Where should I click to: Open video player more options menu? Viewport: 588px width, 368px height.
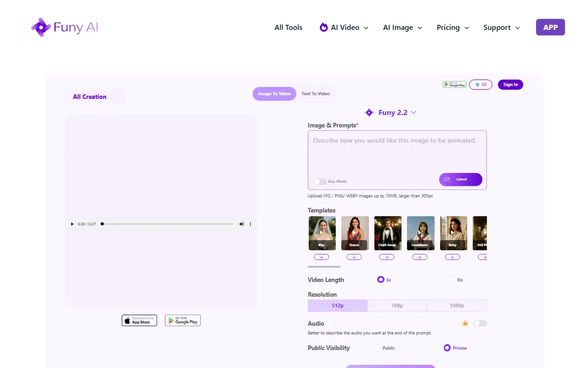click(x=250, y=224)
